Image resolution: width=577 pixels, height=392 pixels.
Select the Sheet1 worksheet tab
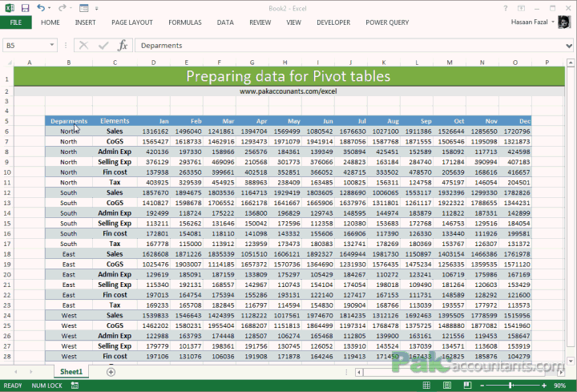[x=71, y=371]
